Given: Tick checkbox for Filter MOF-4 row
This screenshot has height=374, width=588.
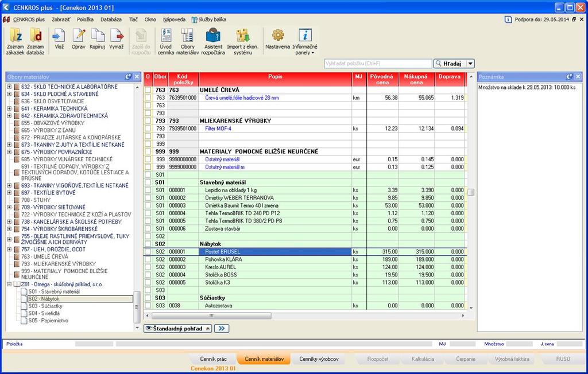Looking at the screenshot, I should click(148, 128).
